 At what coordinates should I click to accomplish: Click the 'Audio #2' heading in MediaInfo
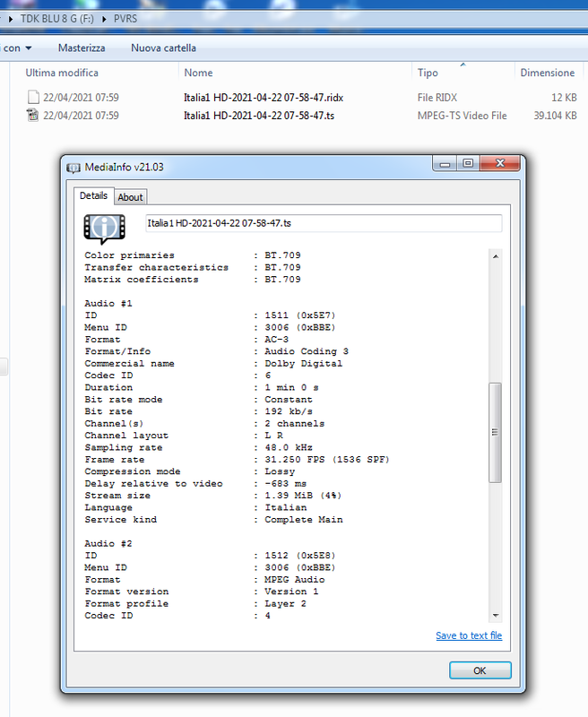(x=108, y=543)
